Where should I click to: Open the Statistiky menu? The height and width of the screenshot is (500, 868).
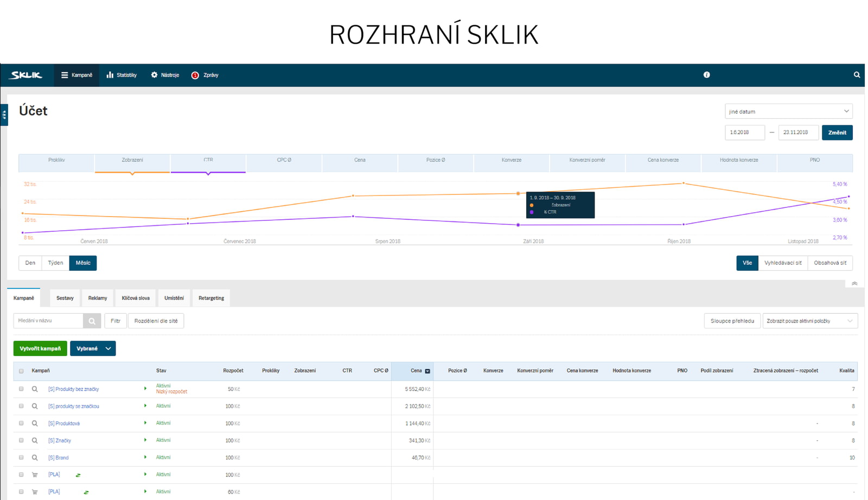[122, 75]
